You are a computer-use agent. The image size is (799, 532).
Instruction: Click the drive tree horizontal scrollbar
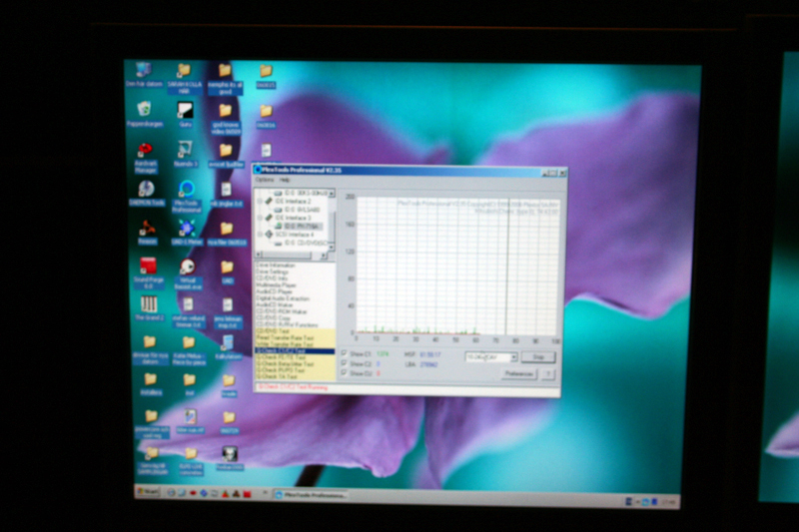click(x=292, y=255)
